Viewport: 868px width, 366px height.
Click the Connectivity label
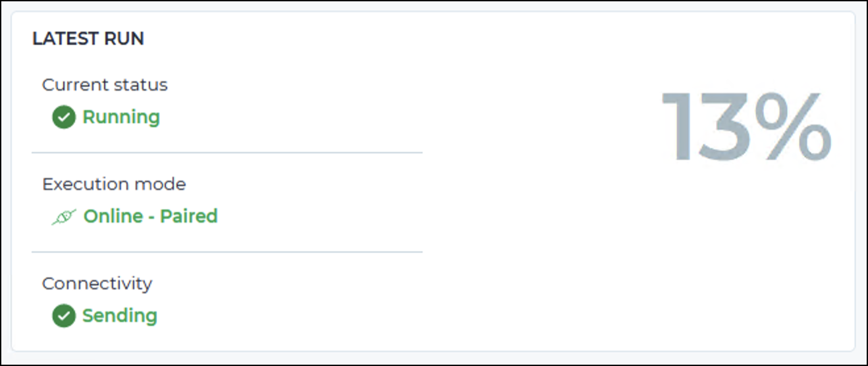(97, 284)
